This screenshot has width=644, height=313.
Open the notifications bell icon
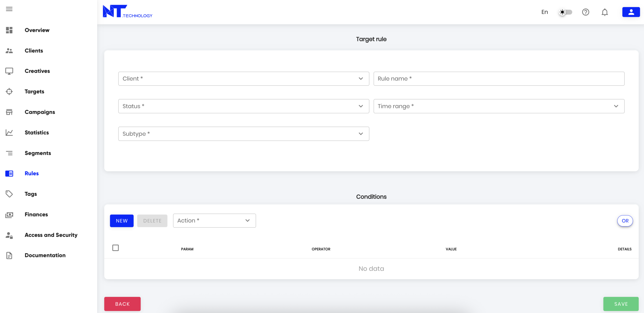tap(605, 12)
